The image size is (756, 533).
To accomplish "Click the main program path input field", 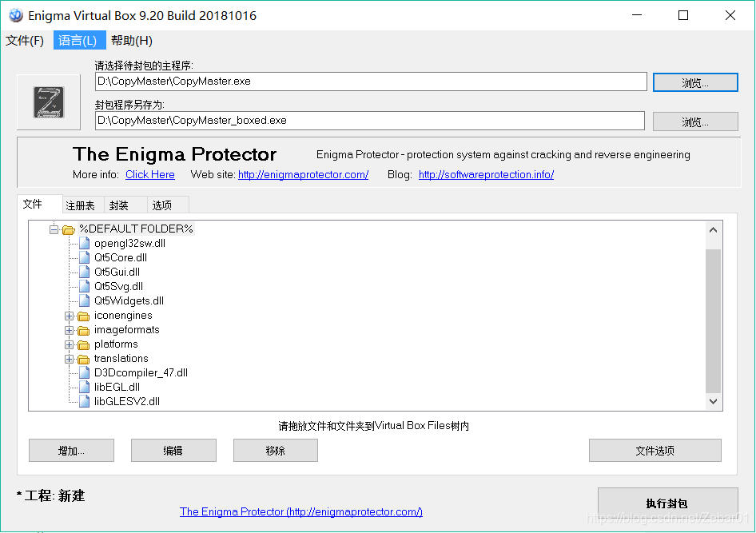I will coord(371,82).
